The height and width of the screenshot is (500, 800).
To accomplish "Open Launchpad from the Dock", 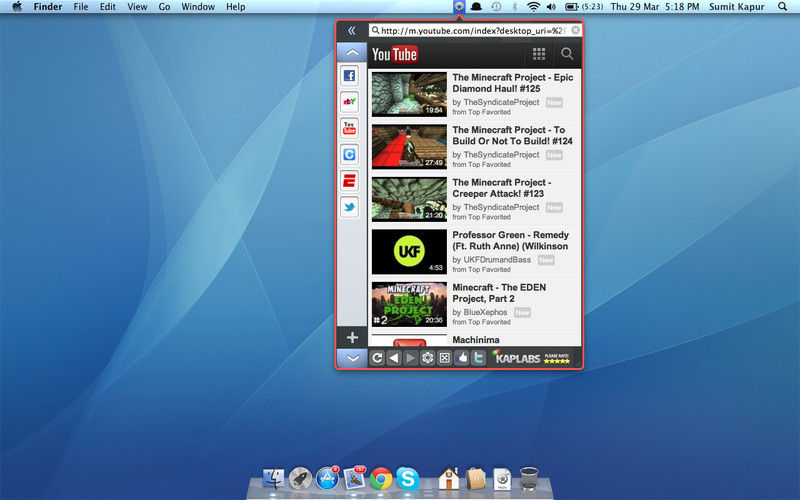I will click(301, 478).
